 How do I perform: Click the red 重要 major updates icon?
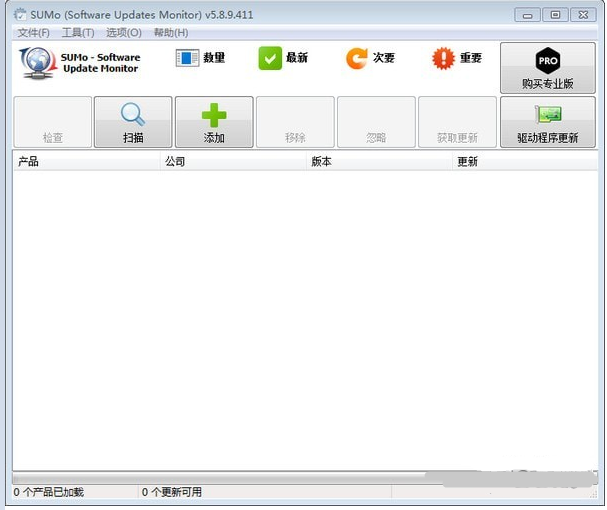click(443, 58)
